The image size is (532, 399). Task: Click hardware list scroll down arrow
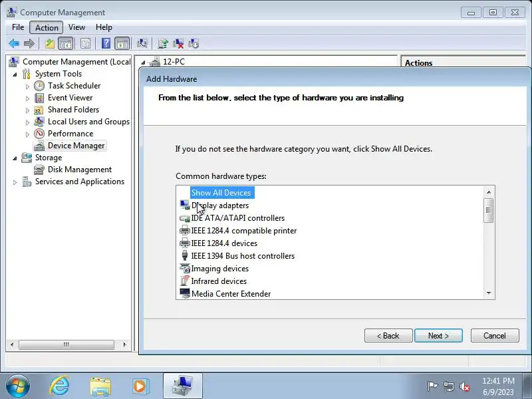(x=489, y=293)
